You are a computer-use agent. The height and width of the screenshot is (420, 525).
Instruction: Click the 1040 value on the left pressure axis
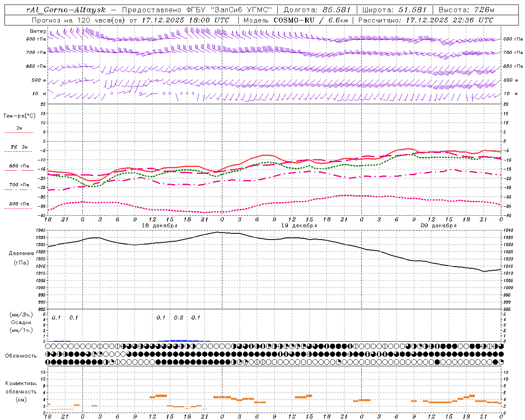[41, 231]
